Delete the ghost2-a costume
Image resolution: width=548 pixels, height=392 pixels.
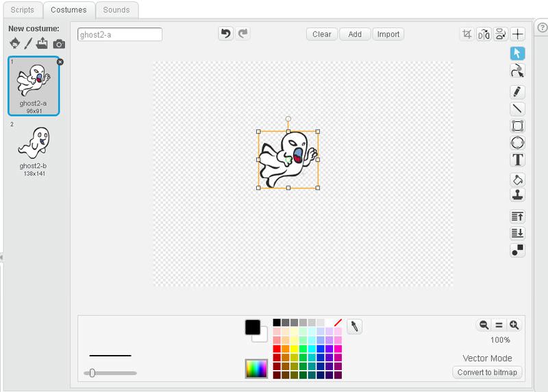click(60, 62)
